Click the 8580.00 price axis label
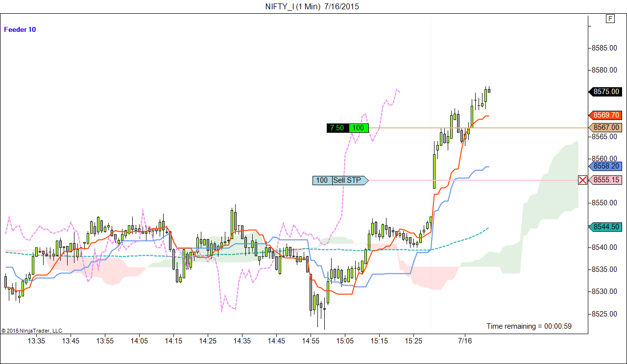627x364 pixels. pyautogui.click(x=604, y=70)
